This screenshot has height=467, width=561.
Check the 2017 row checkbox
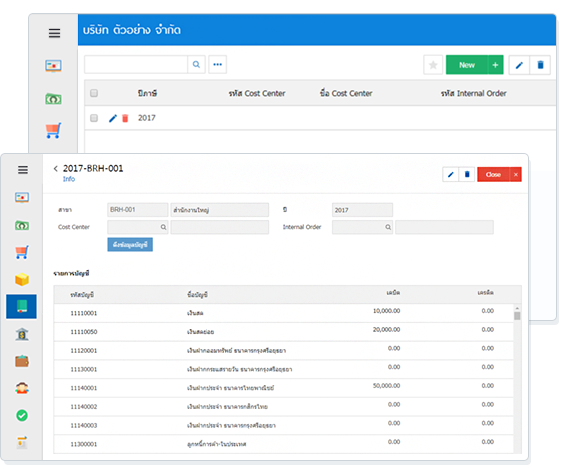click(x=94, y=118)
